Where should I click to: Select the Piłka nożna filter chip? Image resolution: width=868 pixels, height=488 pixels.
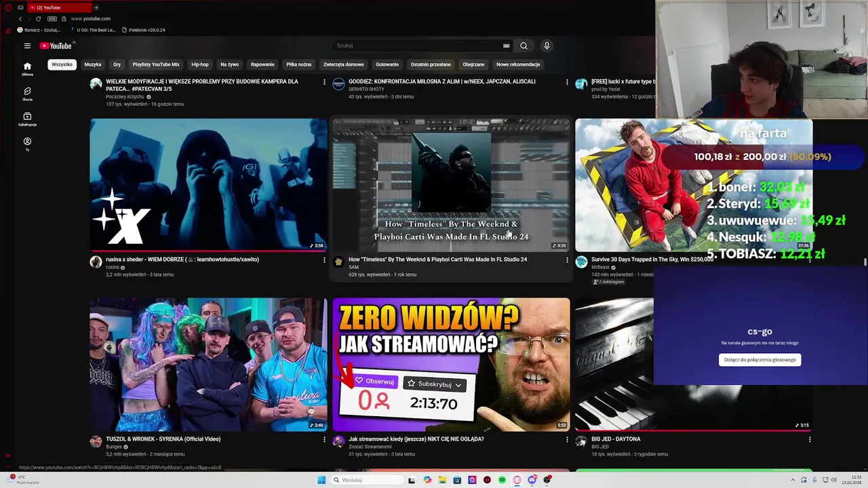[x=298, y=64]
